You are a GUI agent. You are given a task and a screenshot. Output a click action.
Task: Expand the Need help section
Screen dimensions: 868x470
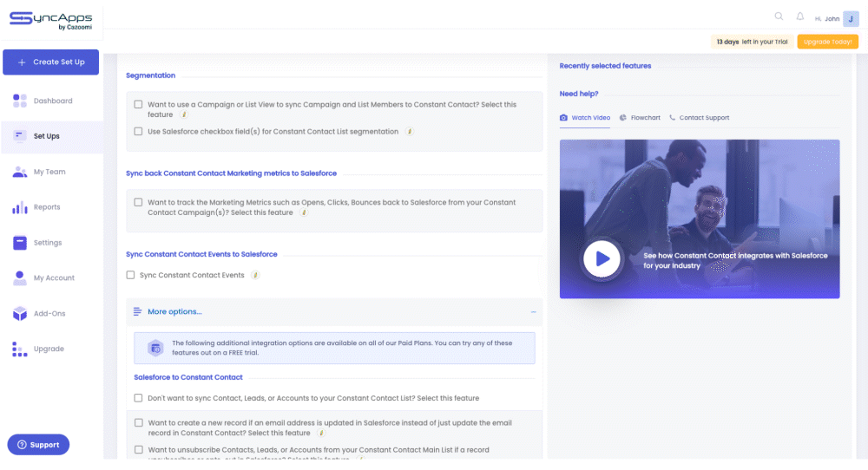pos(578,94)
